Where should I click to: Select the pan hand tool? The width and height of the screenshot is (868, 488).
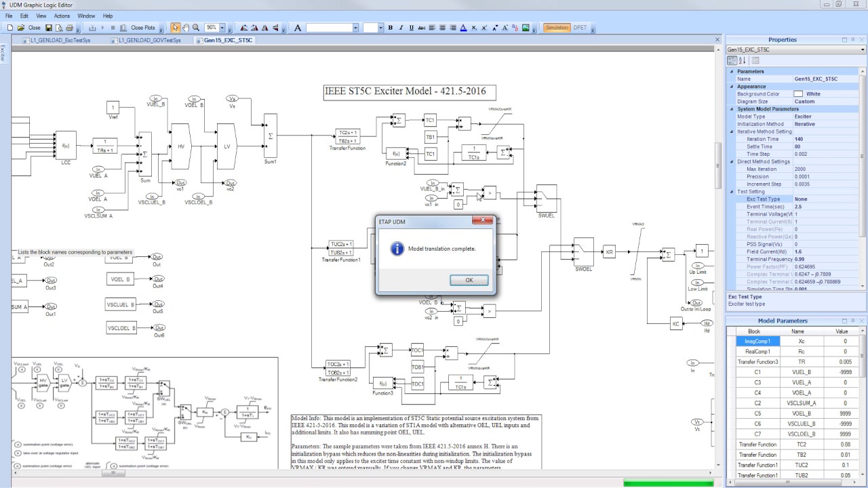185,28
